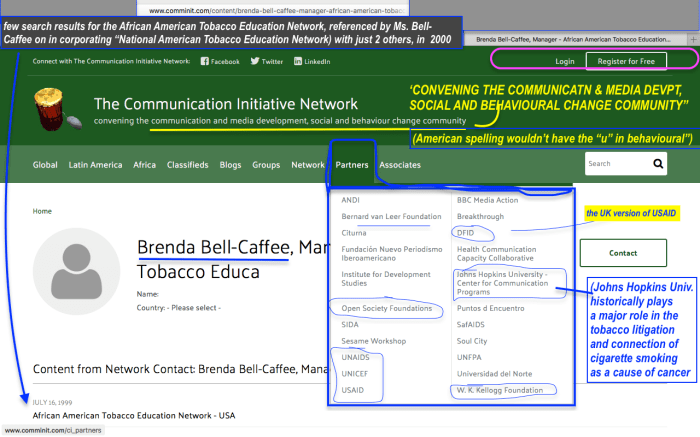Select the Africa navigation item
The image size is (700, 437).
pos(145,165)
